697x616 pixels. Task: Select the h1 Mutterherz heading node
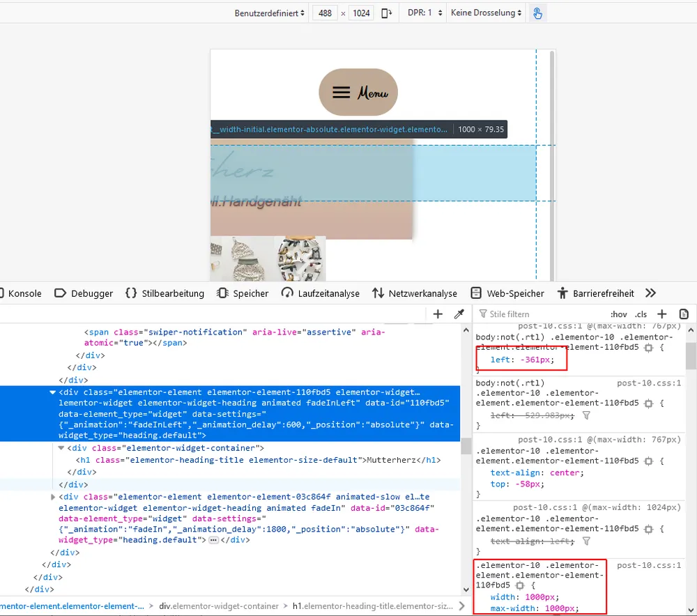[259, 460]
